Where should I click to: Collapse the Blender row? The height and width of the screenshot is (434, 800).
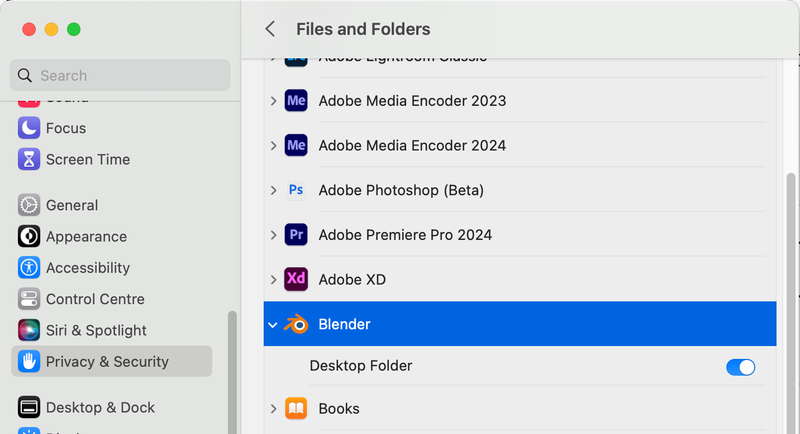pyautogui.click(x=273, y=324)
